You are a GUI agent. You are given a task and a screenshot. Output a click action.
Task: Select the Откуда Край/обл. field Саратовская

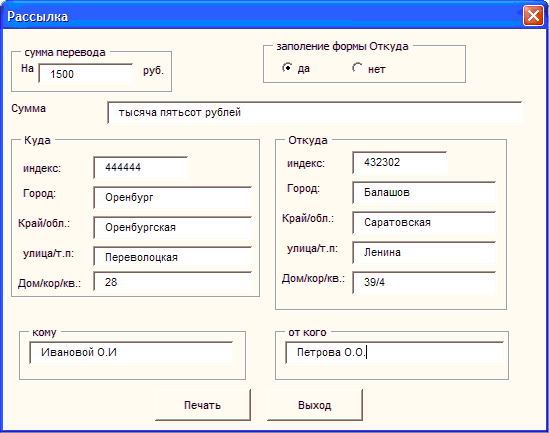[424, 223]
